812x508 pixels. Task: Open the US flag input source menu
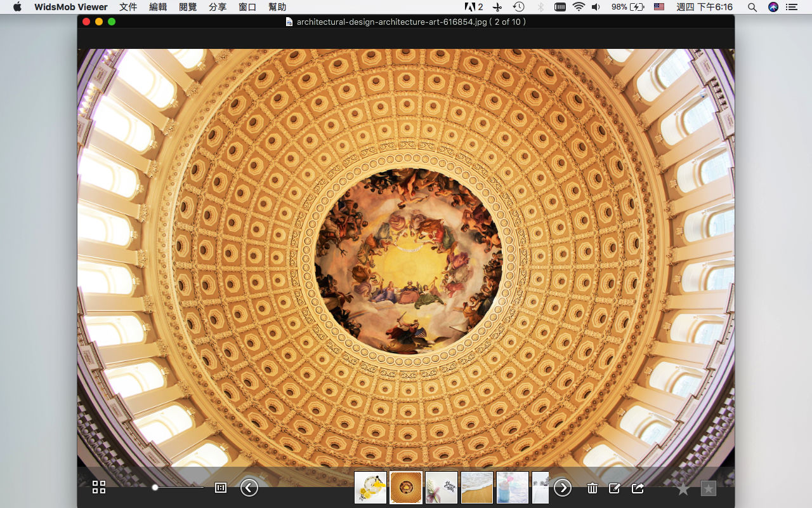(659, 7)
